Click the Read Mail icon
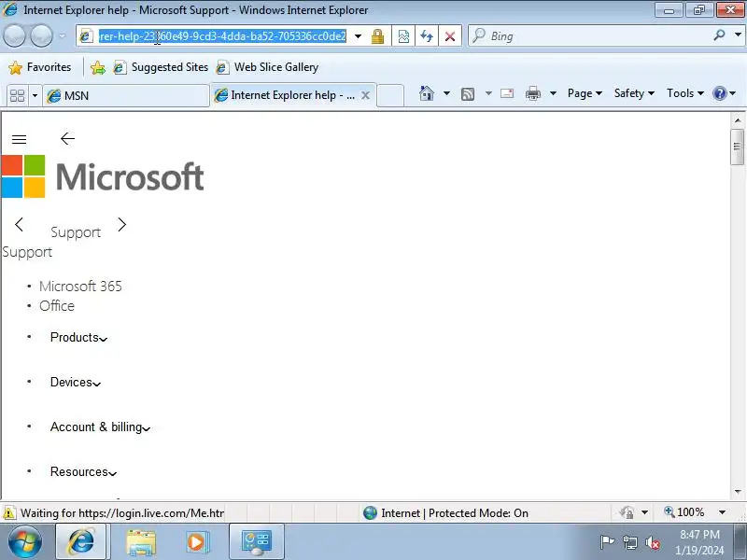Image resolution: width=747 pixels, height=560 pixels. 507,93
